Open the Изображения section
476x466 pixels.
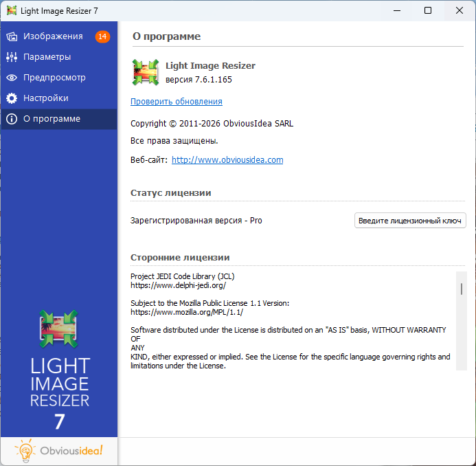(x=53, y=36)
